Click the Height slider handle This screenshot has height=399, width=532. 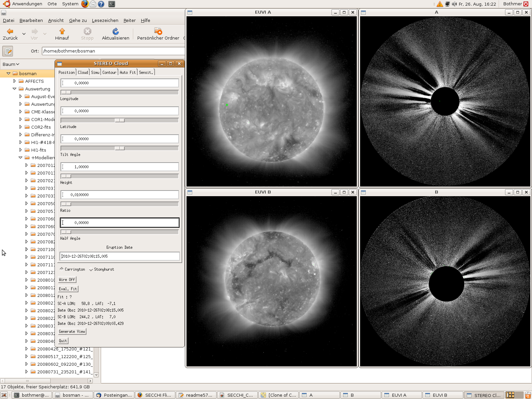(x=66, y=176)
